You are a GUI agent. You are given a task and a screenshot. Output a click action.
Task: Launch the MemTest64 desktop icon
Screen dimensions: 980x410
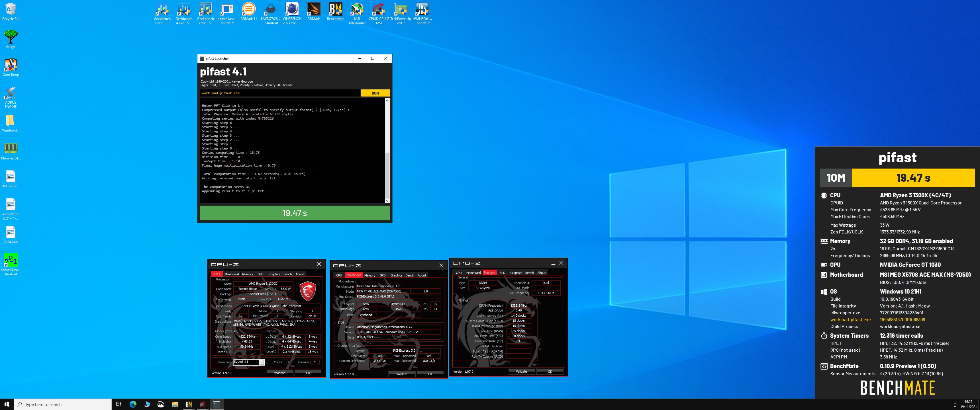[x=11, y=151]
